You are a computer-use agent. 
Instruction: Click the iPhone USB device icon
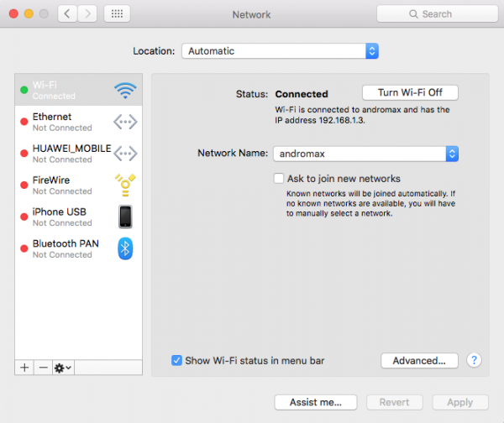coord(125,217)
